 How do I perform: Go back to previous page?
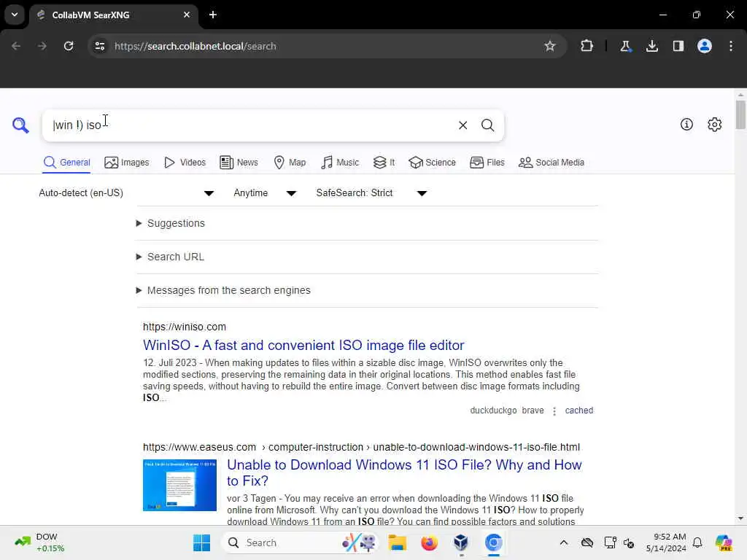click(x=16, y=46)
